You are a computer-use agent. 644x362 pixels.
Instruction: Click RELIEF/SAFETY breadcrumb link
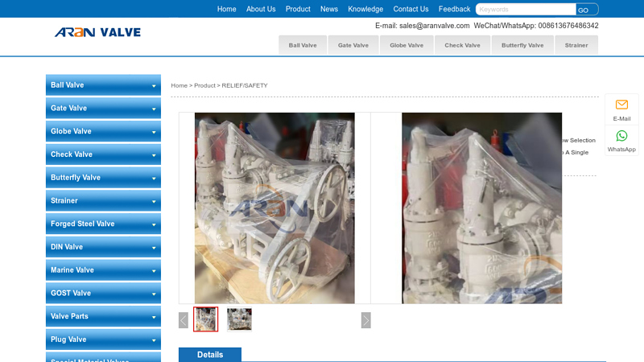245,85
